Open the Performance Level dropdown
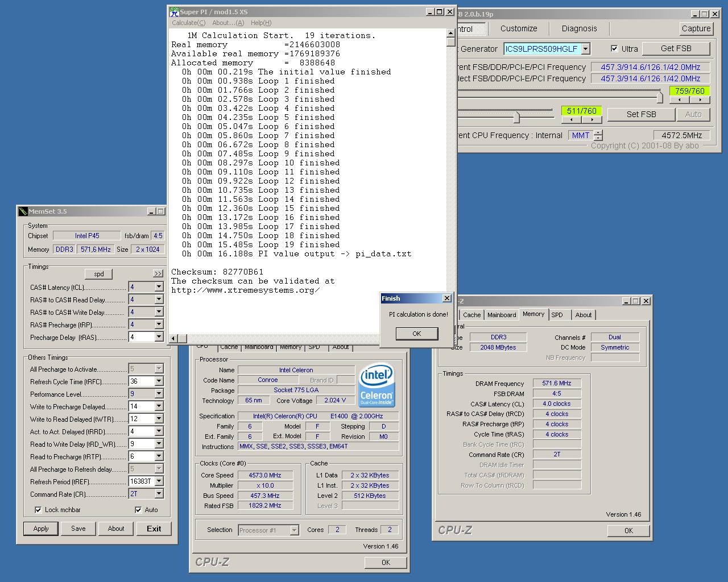The width and height of the screenshot is (728, 582). pos(159,394)
